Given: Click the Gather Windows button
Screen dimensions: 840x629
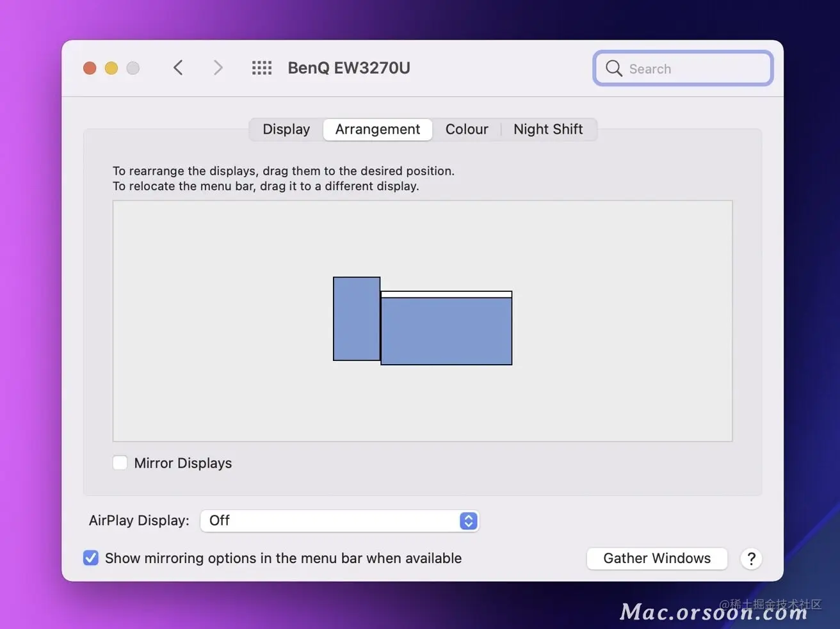Looking at the screenshot, I should (x=657, y=559).
